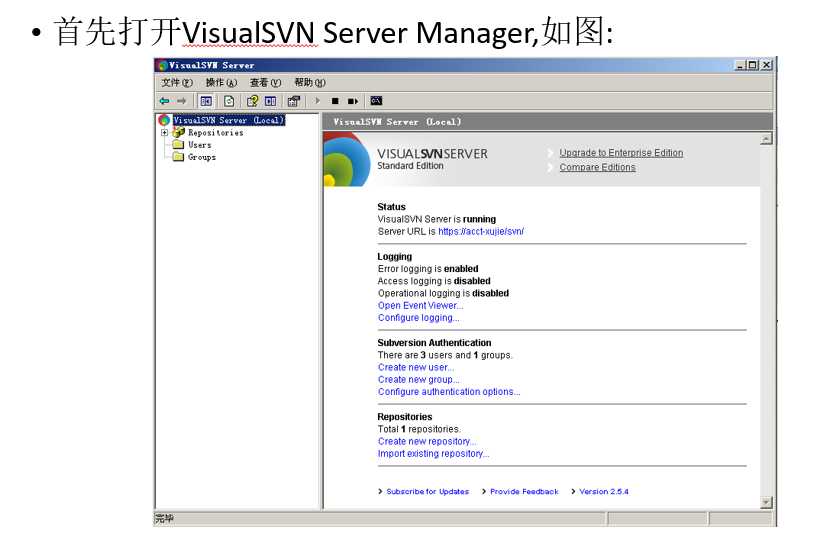The height and width of the screenshot is (544, 821).
Task: Open the 查看(V) menu
Action: tap(265, 82)
